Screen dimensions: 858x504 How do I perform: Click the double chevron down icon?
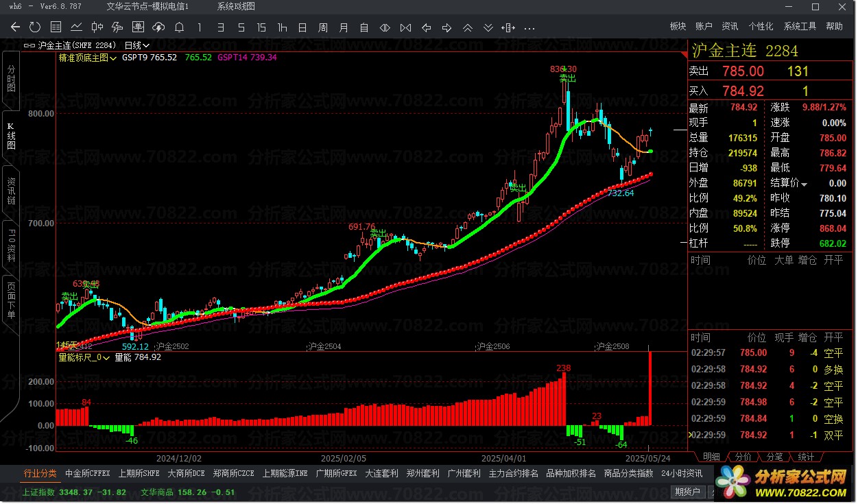click(488, 27)
